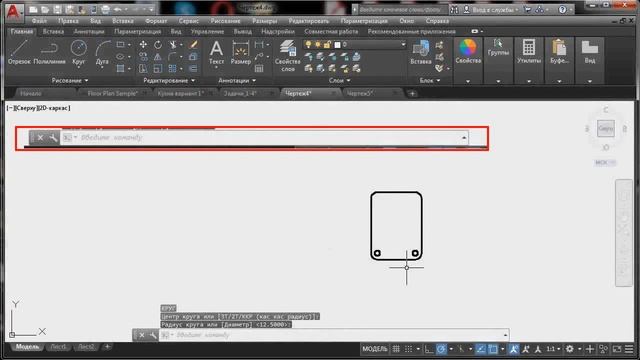Click the Вставка block insert icon
Image resolution: width=640 pixels, height=360 pixels.
[x=421, y=52]
